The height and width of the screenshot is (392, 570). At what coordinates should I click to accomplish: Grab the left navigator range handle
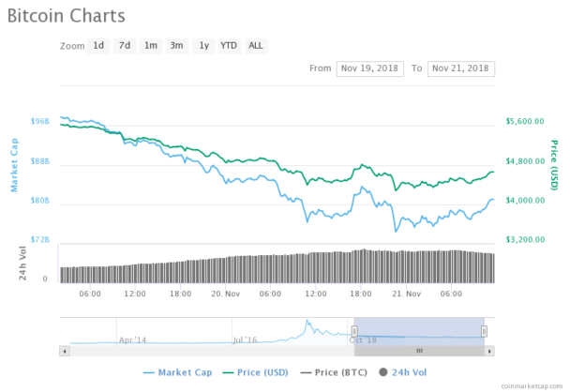[354, 331]
